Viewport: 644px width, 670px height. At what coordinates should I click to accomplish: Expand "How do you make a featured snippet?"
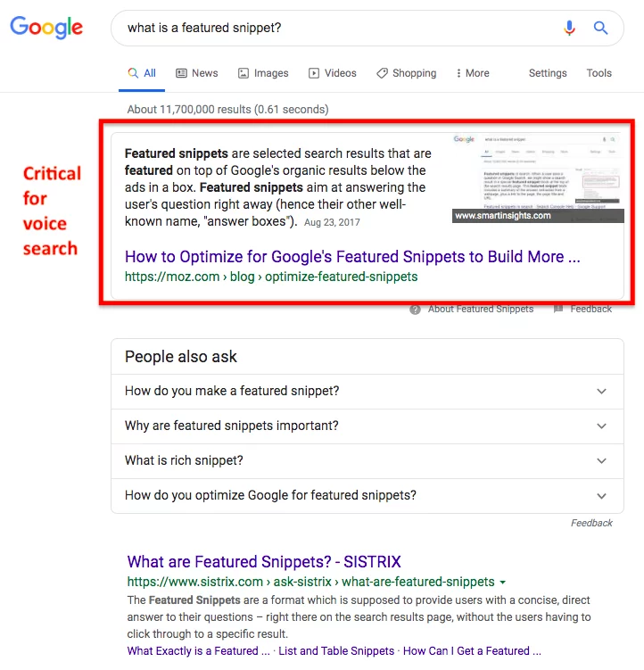pyautogui.click(x=601, y=391)
